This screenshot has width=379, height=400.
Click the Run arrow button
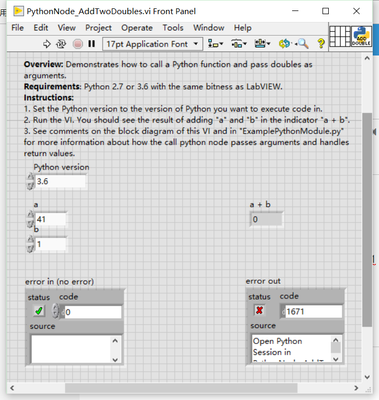[47, 44]
